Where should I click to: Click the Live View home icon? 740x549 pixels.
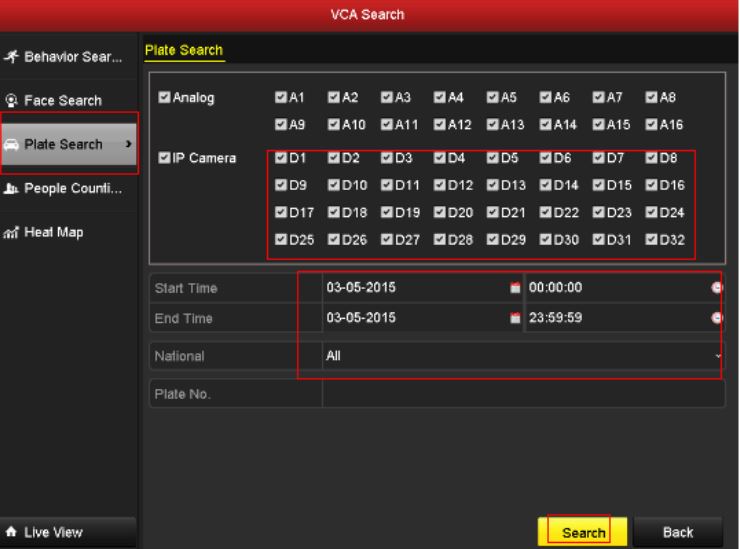coord(11,532)
